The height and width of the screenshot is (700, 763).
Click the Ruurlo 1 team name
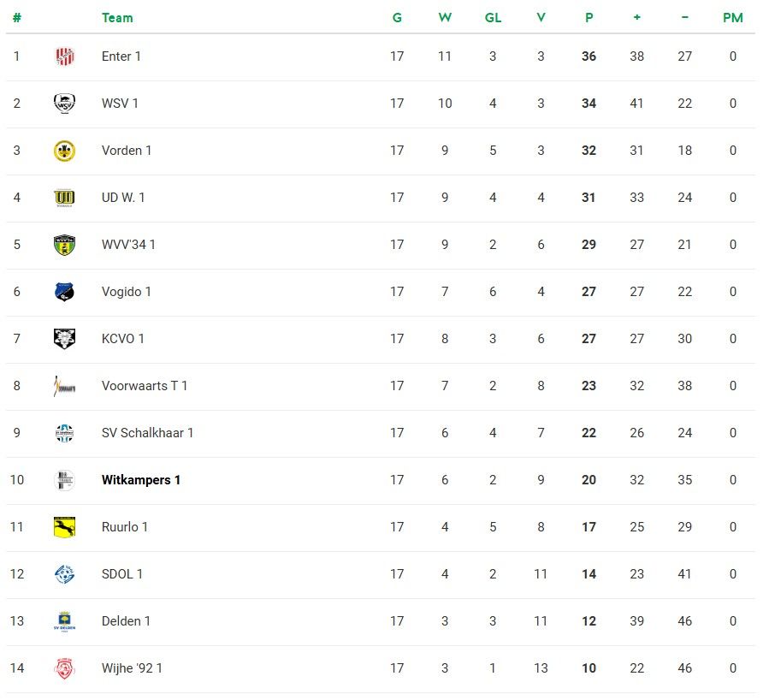point(124,527)
